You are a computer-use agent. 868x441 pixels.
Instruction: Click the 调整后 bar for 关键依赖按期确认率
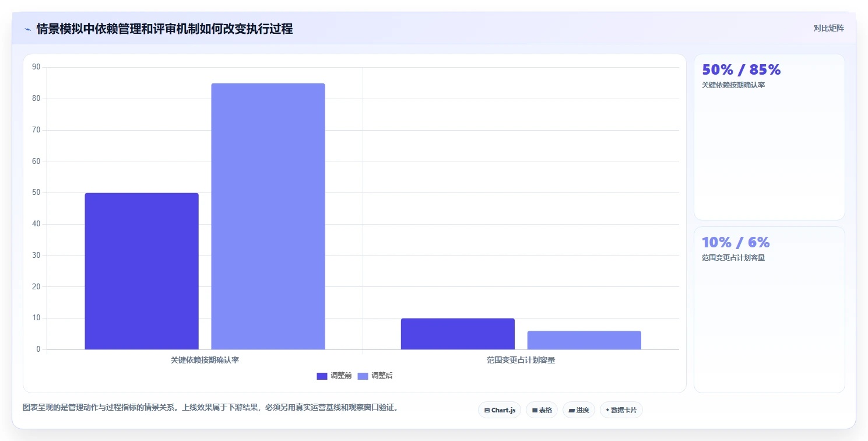(268, 216)
